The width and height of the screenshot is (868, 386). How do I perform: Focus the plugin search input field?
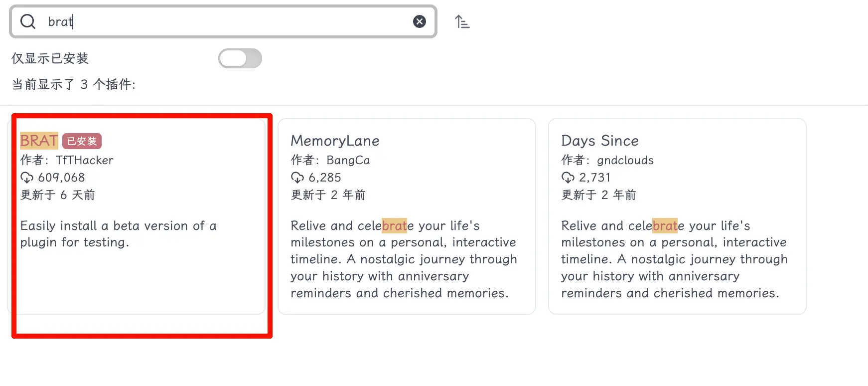[x=224, y=21]
